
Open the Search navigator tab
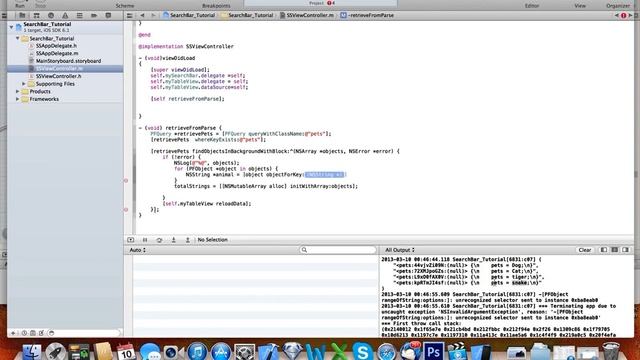point(51,16)
